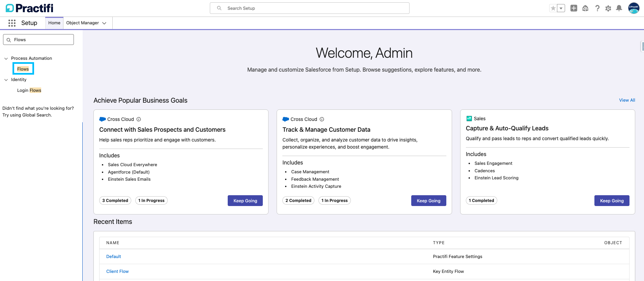The height and width of the screenshot is (281, 644).
Task: Open the Object Manager tab
Action: pyautogui.click(x=83, y=23)
